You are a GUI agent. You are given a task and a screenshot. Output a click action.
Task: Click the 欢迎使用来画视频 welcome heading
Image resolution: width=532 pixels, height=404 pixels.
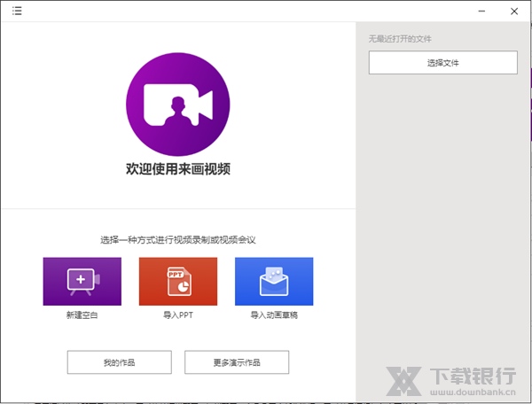[178, 168]
